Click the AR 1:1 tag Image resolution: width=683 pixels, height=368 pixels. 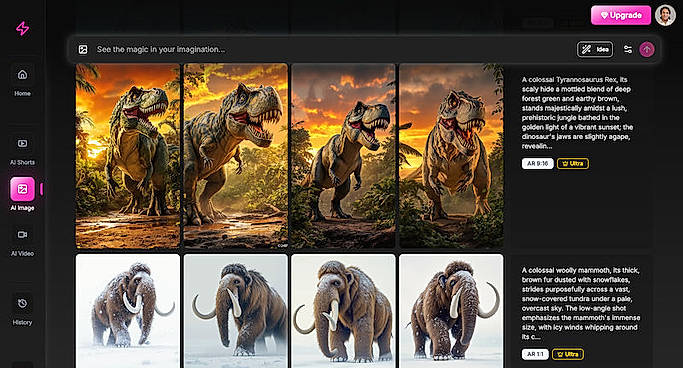(x=535, y=354)
